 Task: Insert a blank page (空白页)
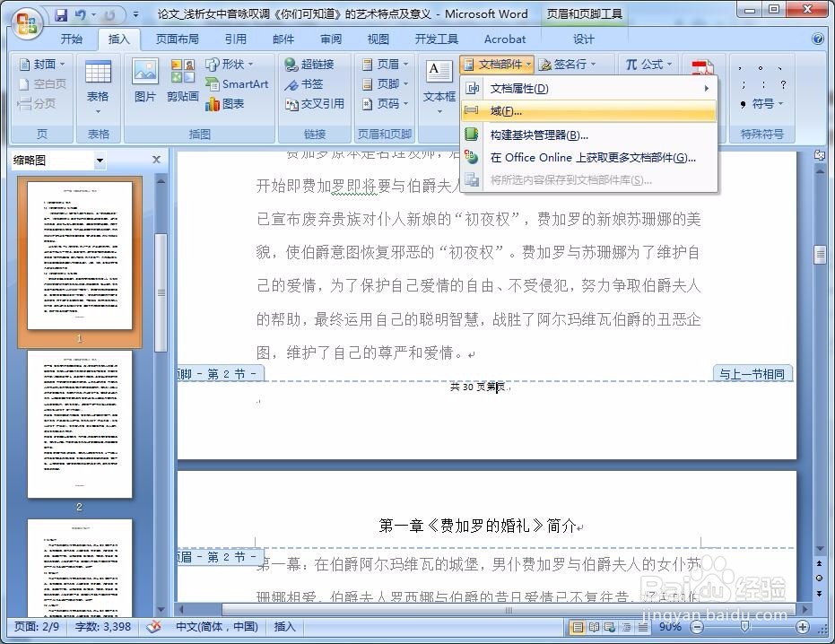click(x=43, y=84)
